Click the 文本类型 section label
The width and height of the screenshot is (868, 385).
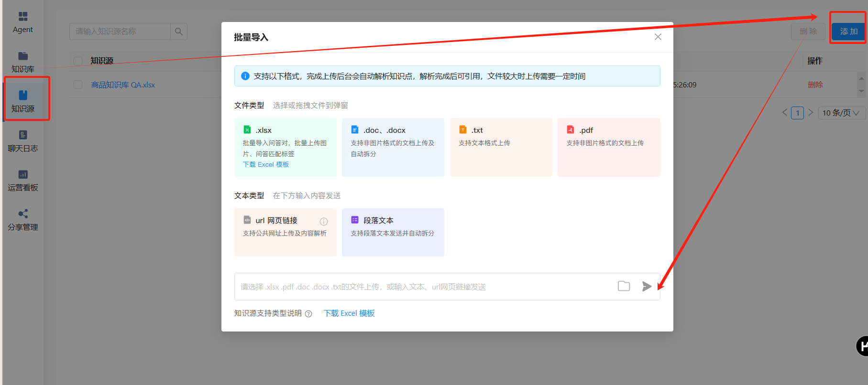click(249, 195)
